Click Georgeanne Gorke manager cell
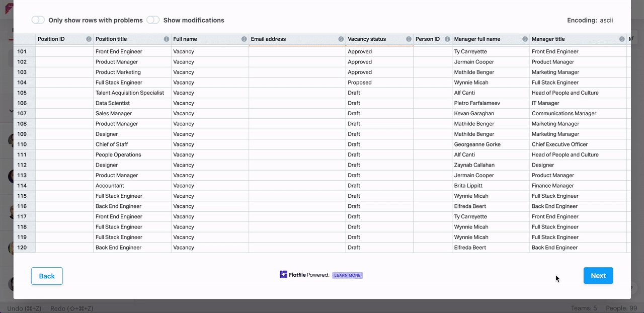 click(x=491, y=144)
